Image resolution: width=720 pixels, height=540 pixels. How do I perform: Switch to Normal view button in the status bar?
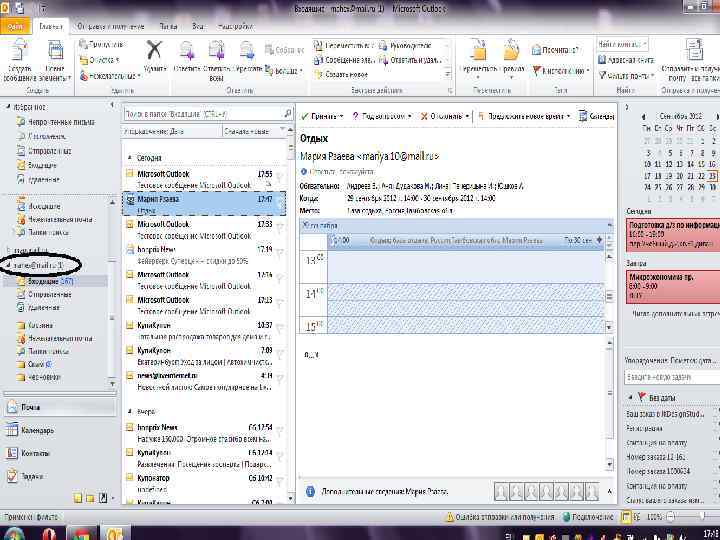click(x=625, y=517)
